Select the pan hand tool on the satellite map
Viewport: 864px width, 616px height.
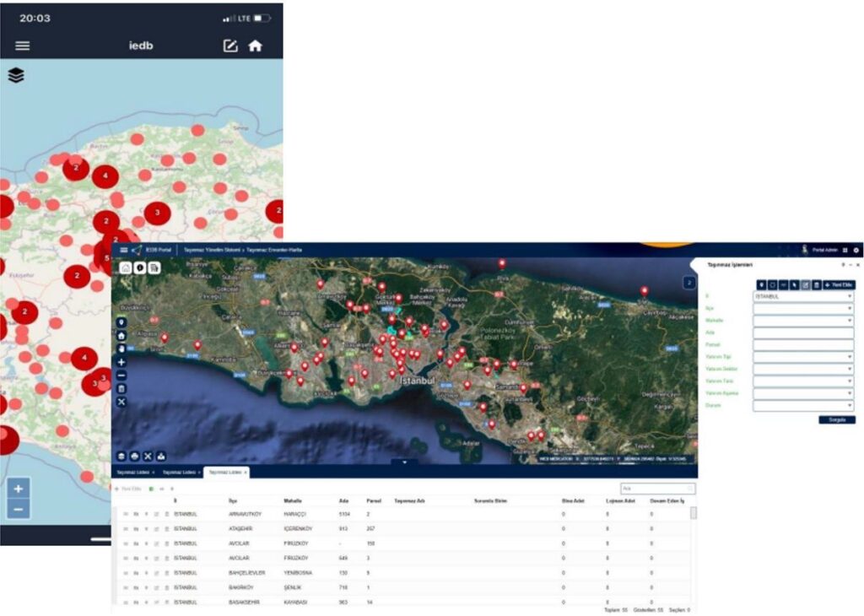pyautogui.click(x=121, y=348)
